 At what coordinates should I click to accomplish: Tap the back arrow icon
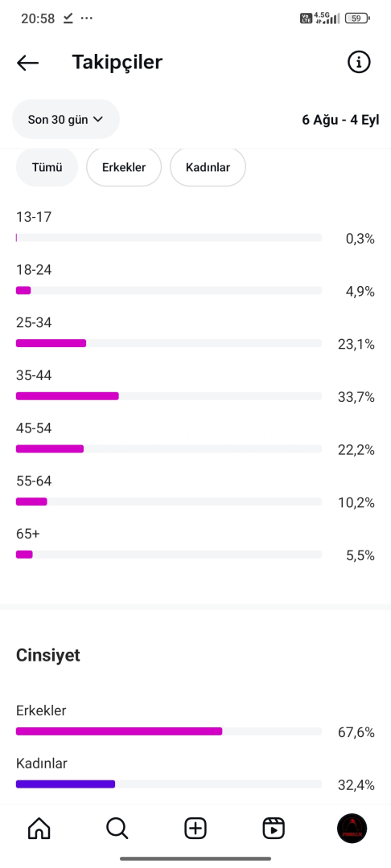tap(27, 63)
